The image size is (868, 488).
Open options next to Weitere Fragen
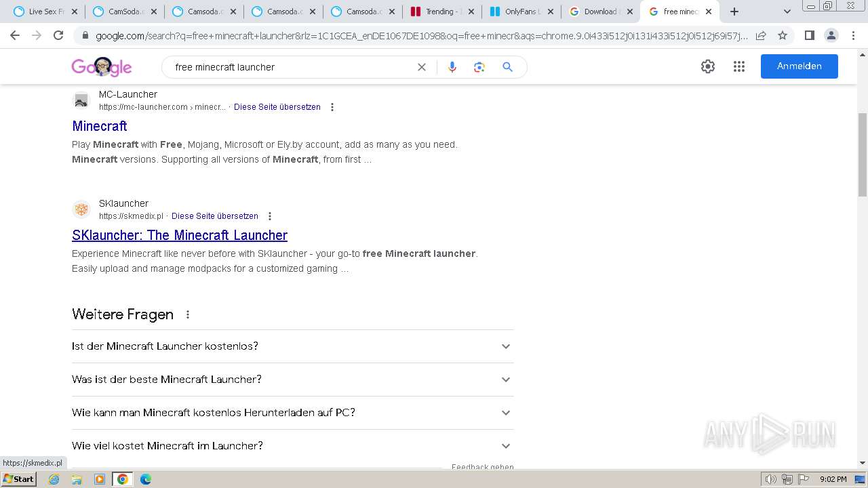(188, 314)
